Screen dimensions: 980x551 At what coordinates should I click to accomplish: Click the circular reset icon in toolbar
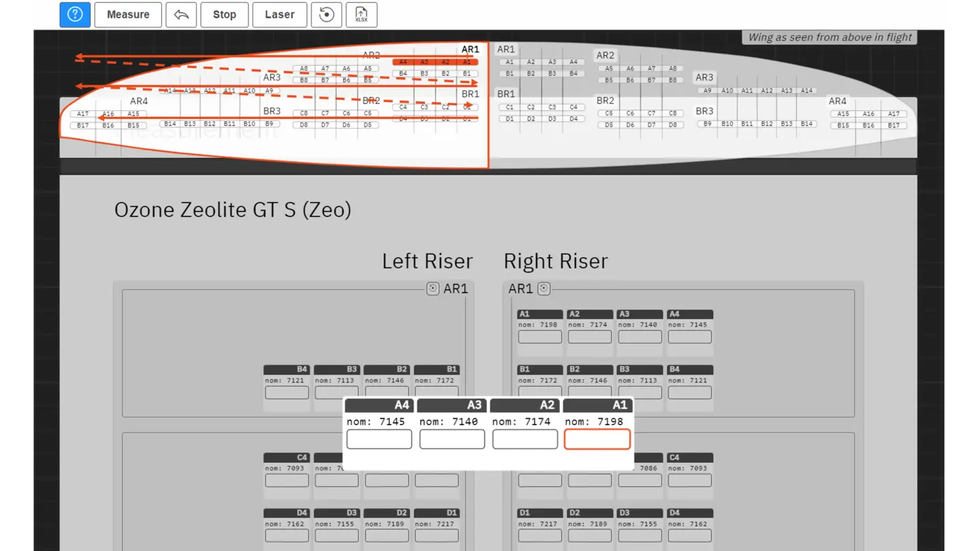pos(327,15)
